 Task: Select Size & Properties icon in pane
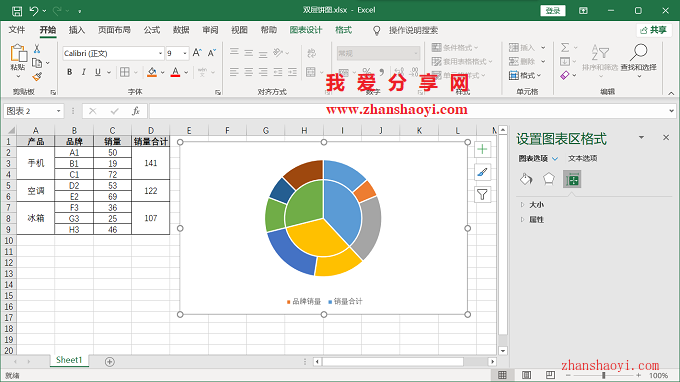click(x=572, y=179)
